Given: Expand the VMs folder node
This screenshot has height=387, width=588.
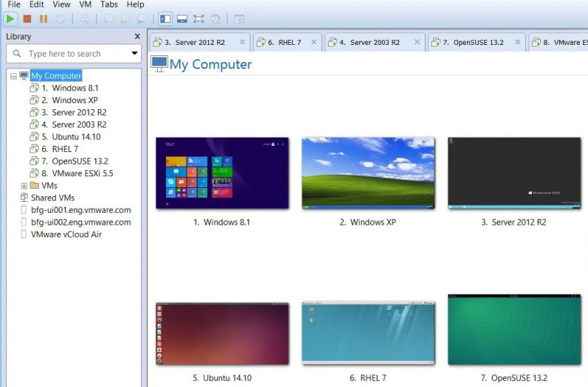Looking at the screenshot, I should tap(24, 186).
